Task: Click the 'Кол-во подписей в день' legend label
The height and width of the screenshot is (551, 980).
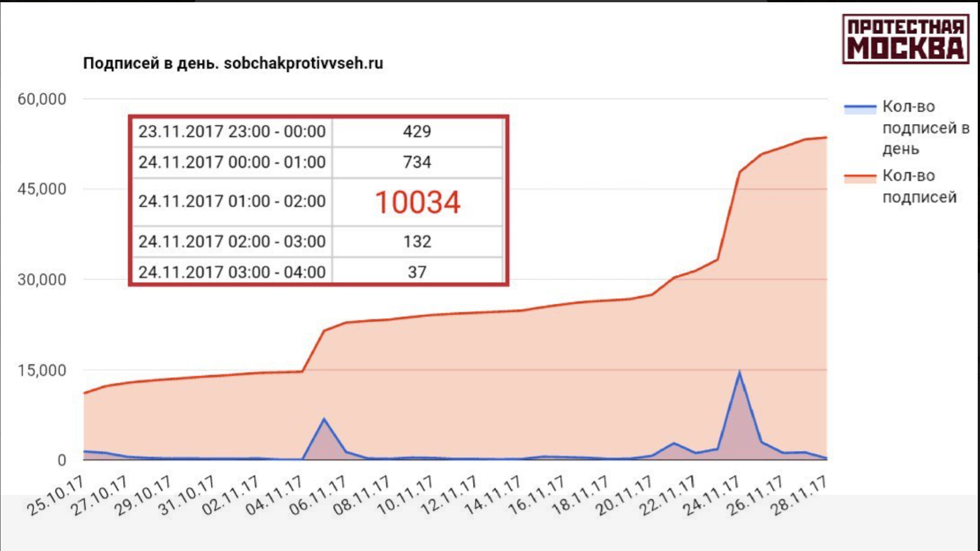Action: pos(925,128)
